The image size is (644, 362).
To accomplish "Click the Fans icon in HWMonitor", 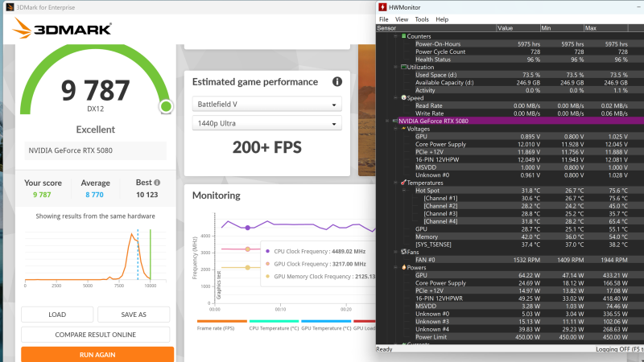I will point(403,252).
